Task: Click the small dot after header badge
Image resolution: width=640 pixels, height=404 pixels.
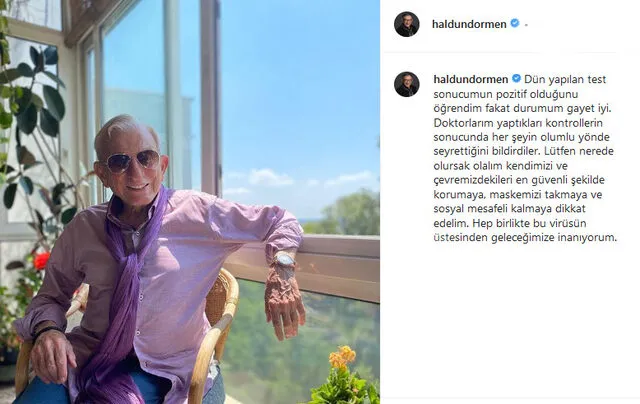Action: click(x=526, y=25)
